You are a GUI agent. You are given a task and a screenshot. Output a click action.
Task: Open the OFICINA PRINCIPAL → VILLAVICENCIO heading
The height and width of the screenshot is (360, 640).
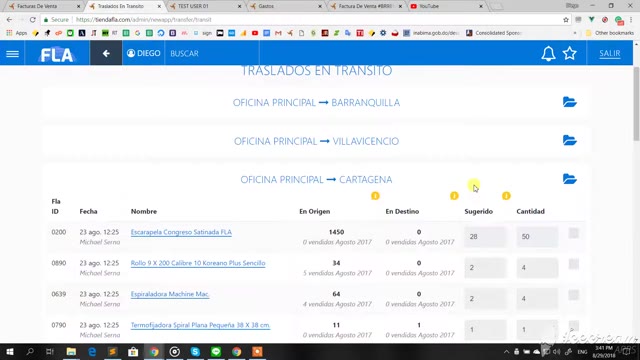tap(316, 141)
